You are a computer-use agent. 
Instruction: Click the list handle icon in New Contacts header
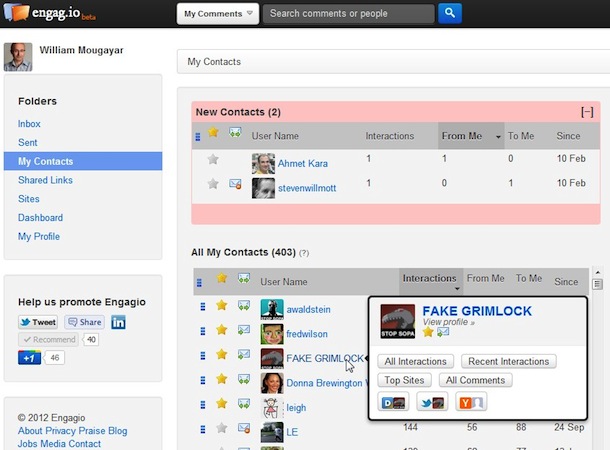click(198, 137)
